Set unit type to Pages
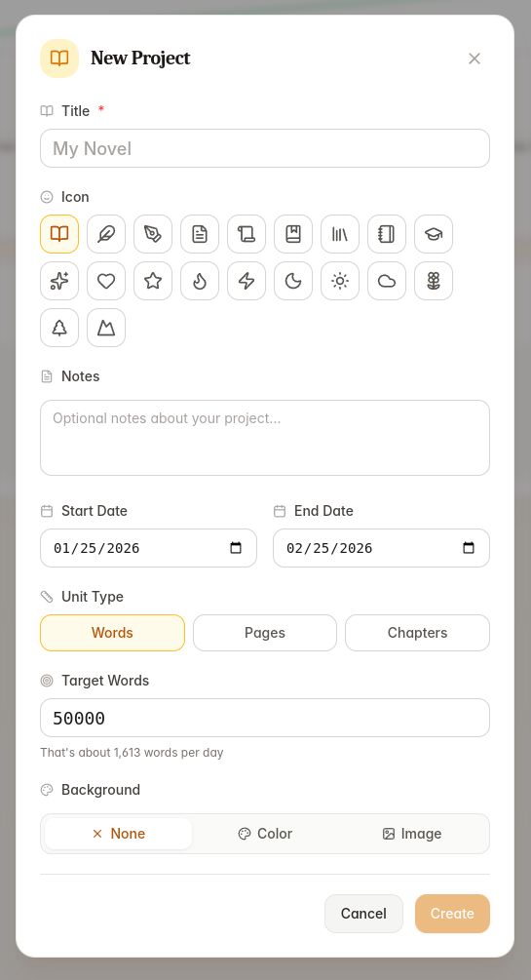531x980 pixels. [x=265, y=633]
